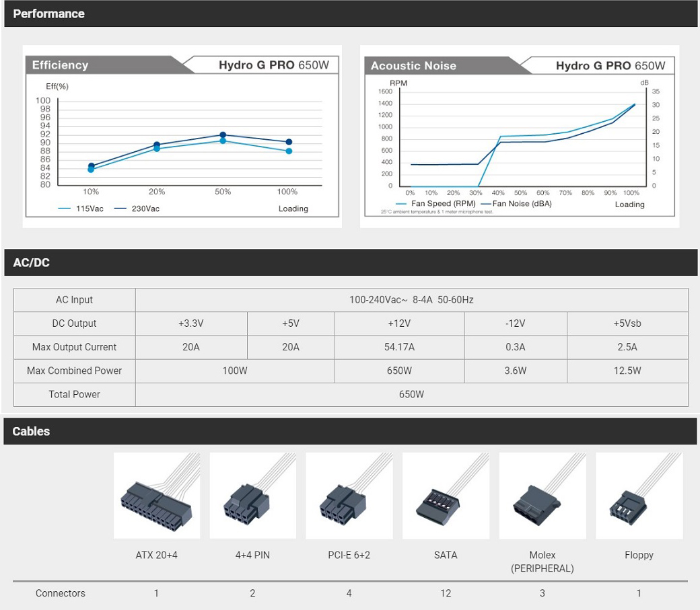This screenshot has height=610, width=700.
Task: Click the ambient temperature footnote text
Action: pos(437,212)
